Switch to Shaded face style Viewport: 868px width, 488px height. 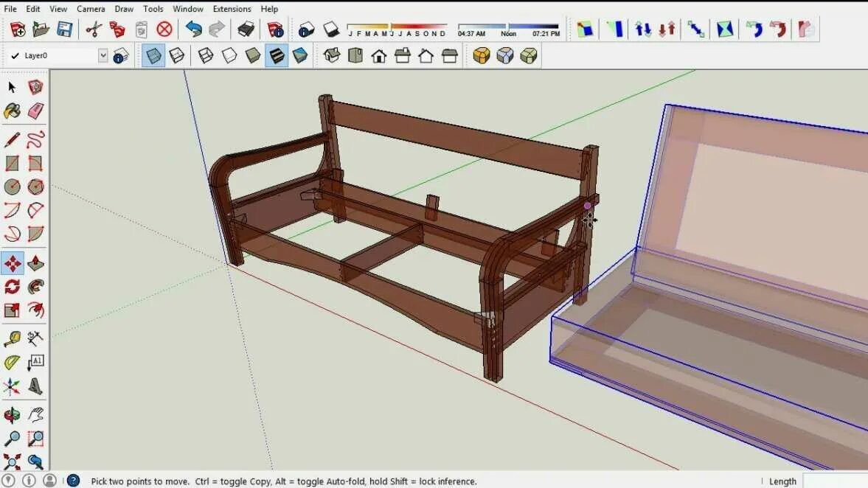[253, 56]
